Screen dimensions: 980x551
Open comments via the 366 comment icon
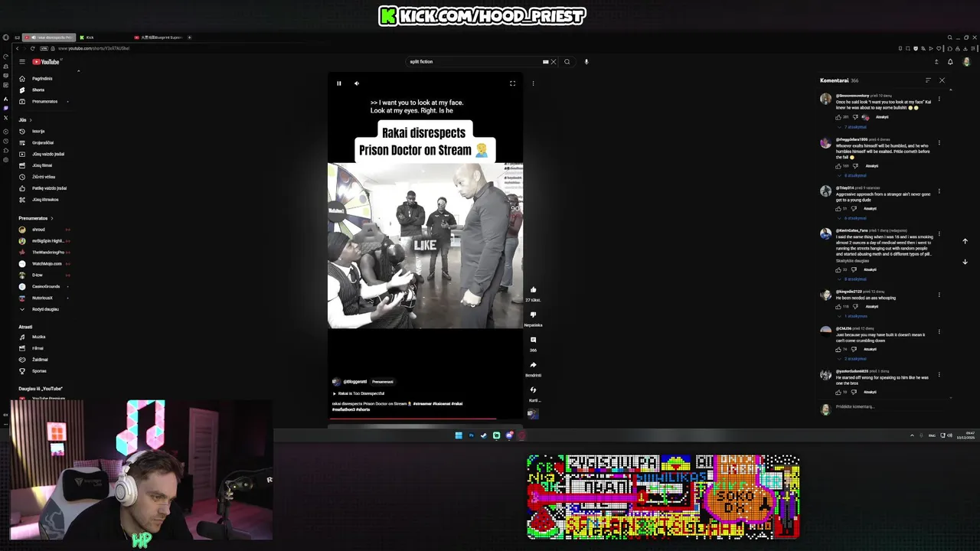pyautogui.click(x=534, y=340)
